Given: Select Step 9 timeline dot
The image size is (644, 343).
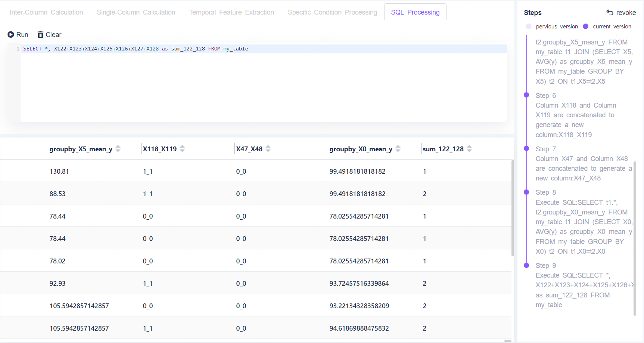Looking at the screenshot, I should point(526,265).
